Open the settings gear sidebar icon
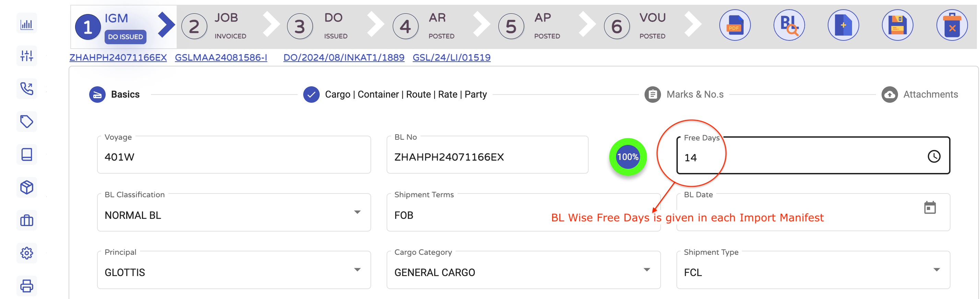 (x=27, y=253)
